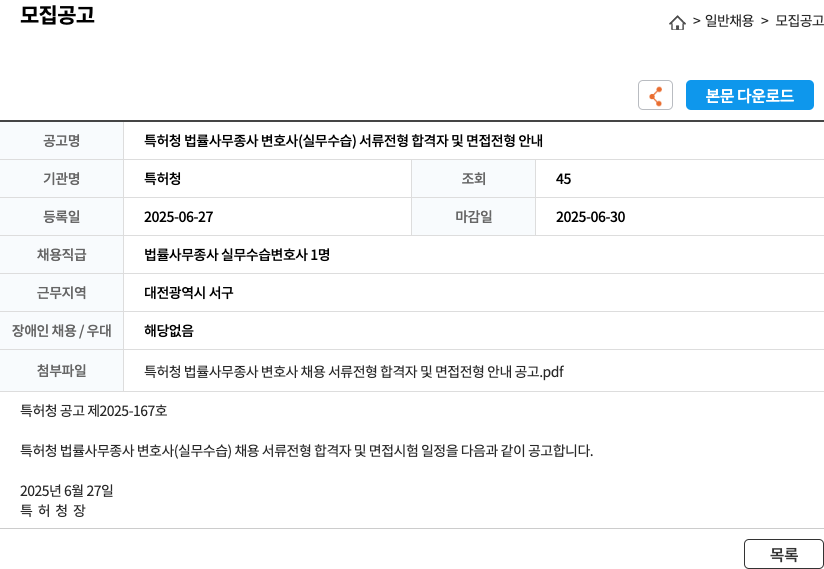This screenshot has height=569, width=824.
Task: Click the 채용직급 label cell
Action: (x=61, y=255)
